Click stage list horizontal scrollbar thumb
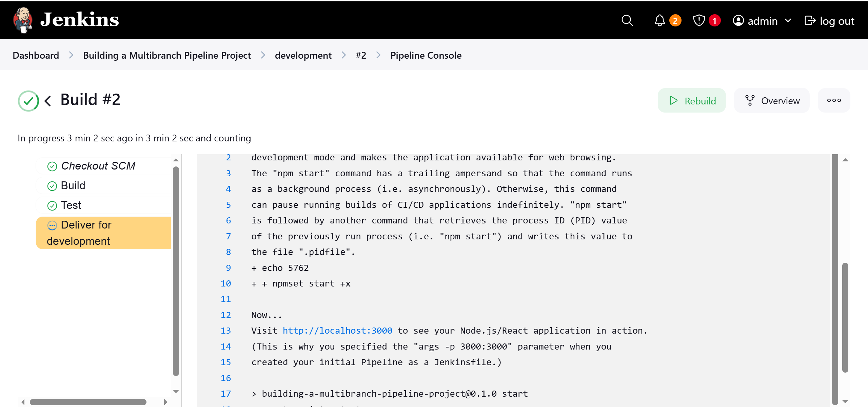The height and width of the screenshot is (416, 868). 88,402
